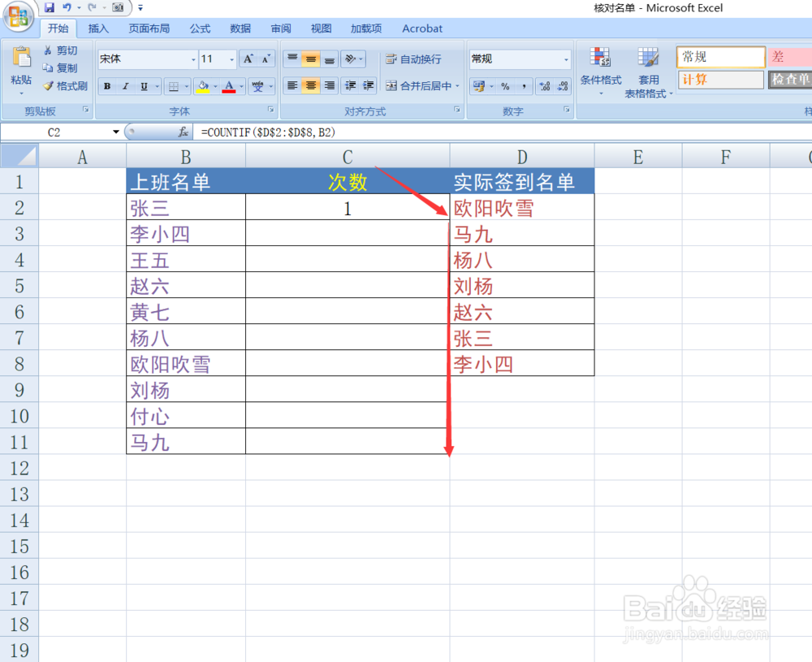Switch to the 公式 ribbon tab
The width and height of the screenshot is (812, 662).
pos(200,28)
